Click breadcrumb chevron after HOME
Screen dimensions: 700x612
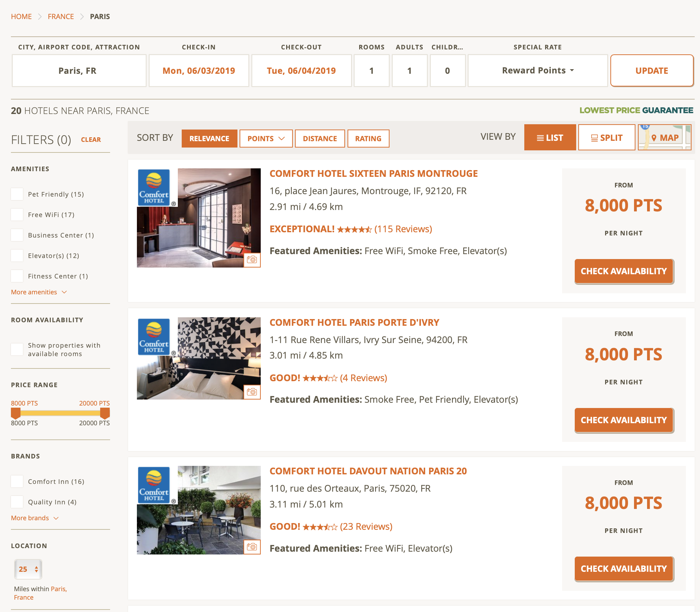coord(40,17)
